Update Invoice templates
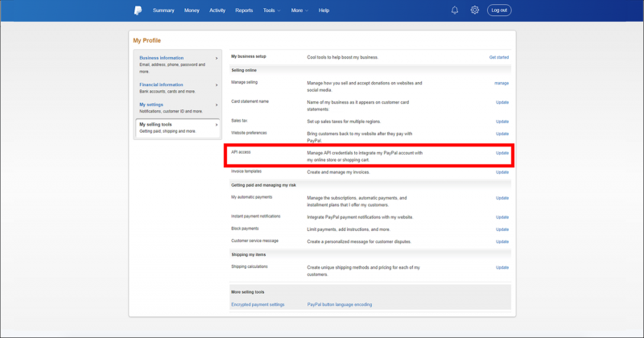 pyautogui.click(x=502, y=172)
